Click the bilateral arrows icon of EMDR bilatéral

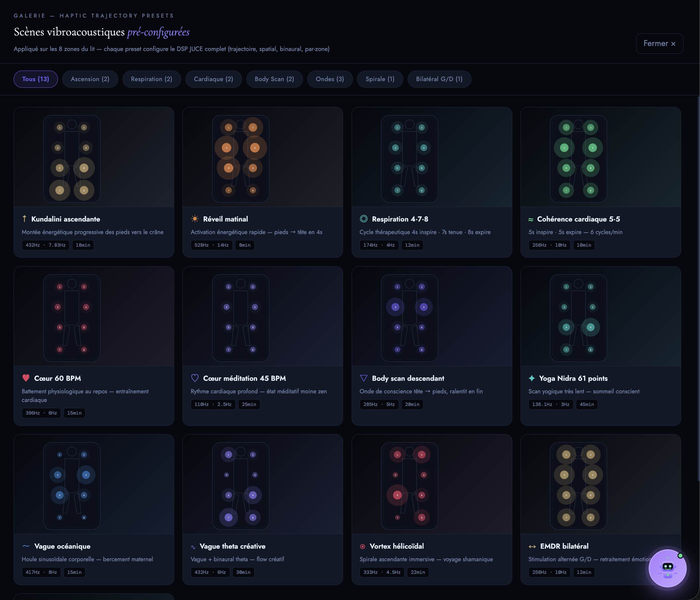pyautogui.click(x=532, y=546)
